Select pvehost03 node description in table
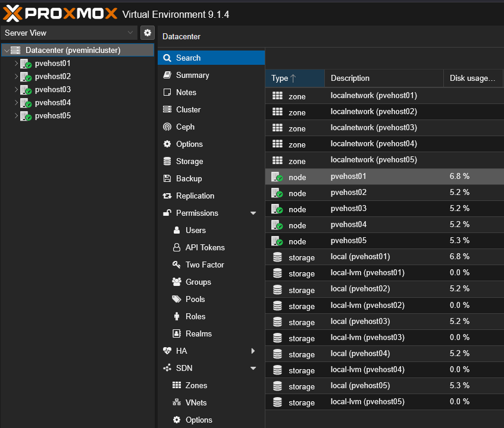Screen dimensions: 504x428 coord(349,209)
